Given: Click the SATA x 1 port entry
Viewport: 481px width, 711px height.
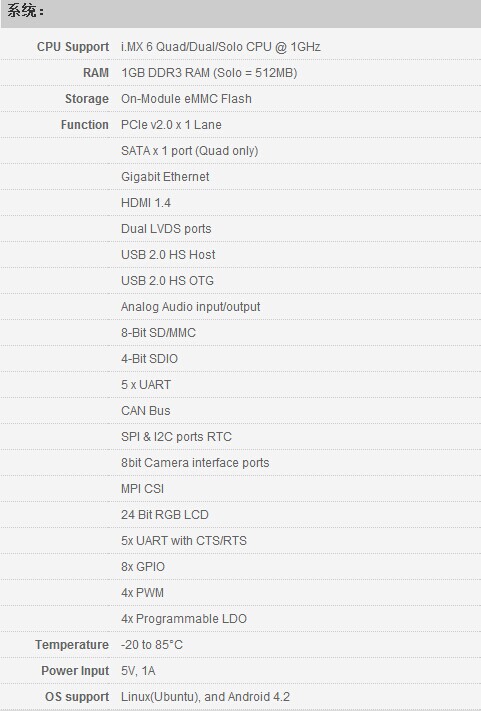Looking at the screenshot, I should click(189, 151).
